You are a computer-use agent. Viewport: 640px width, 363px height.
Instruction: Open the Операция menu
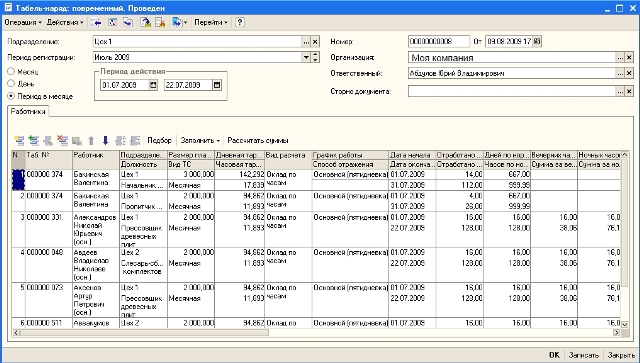[23, 22]
